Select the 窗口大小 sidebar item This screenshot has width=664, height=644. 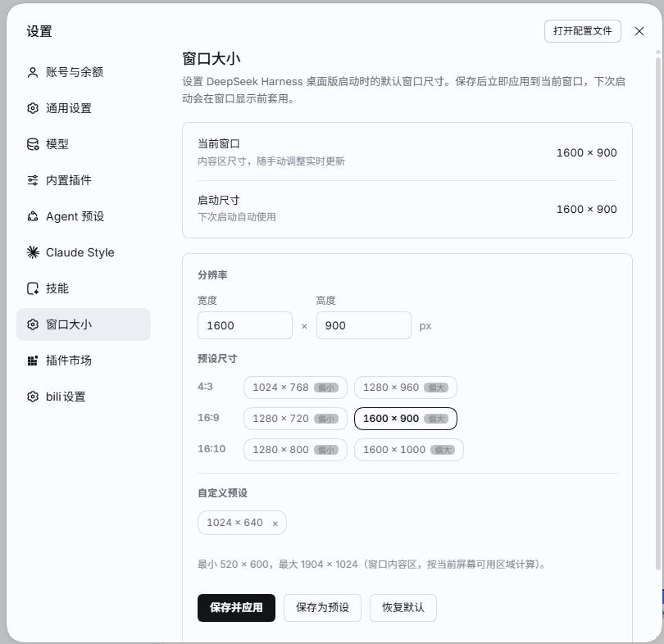pos(84,324)
